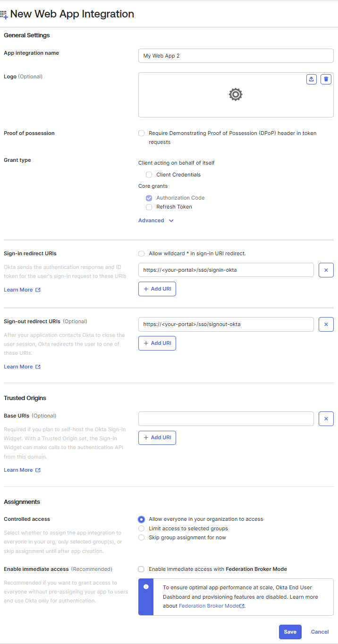Click the app integration grid icon in header
Image resolution: width=338 pixels, height=644 pixels.
click(x=4, y=15)
